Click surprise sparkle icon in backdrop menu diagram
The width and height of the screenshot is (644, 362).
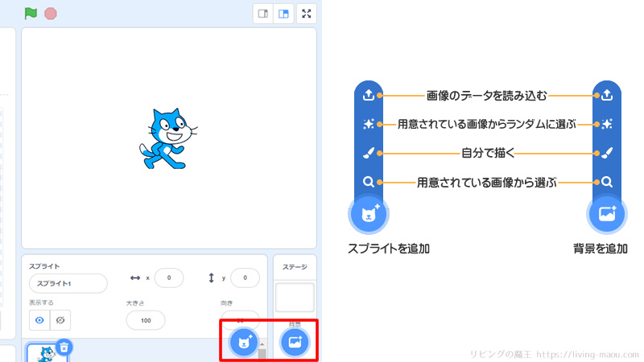(x=607, y=124)
